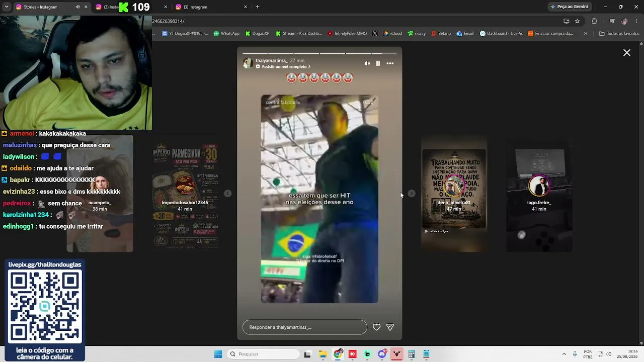Open Task View on the taskbar
The image size is (644, 362).
307,354
